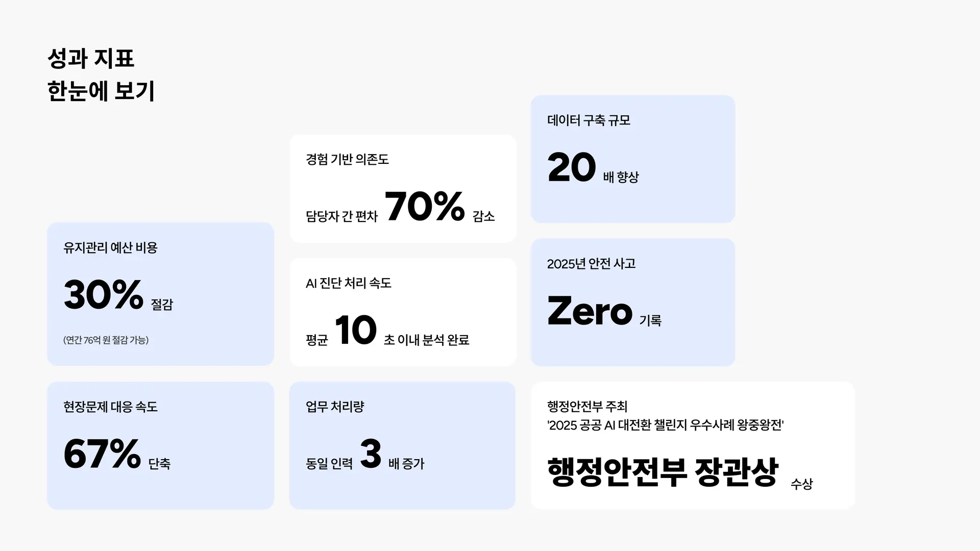980x551 pixels.
Task: Select the '2025년 안전 사고' heading
Action: click(591, 264)
